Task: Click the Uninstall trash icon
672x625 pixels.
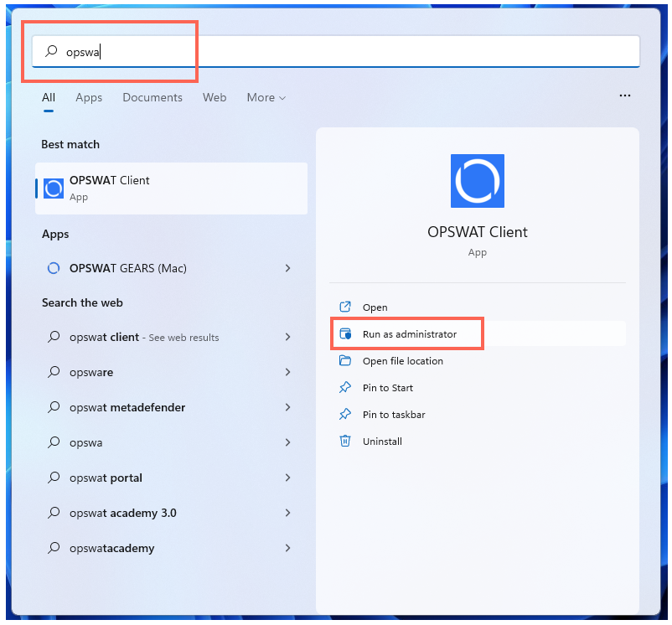Action: pos(345,441)
